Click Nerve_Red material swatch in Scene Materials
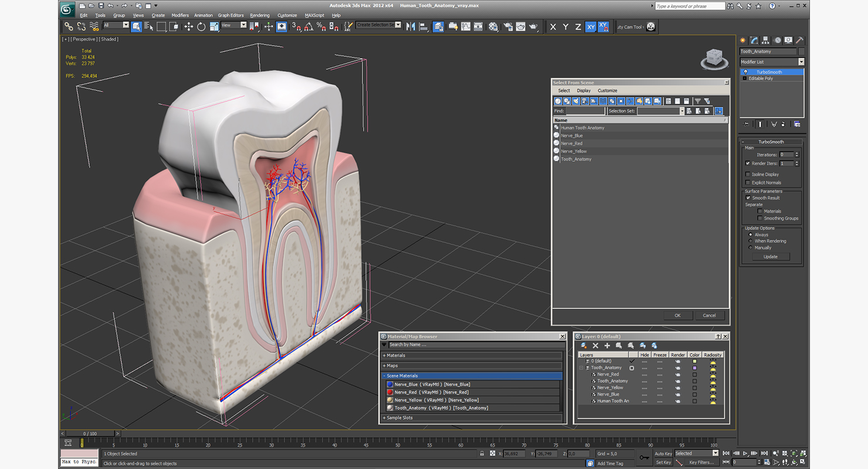 tap(390, 392)
